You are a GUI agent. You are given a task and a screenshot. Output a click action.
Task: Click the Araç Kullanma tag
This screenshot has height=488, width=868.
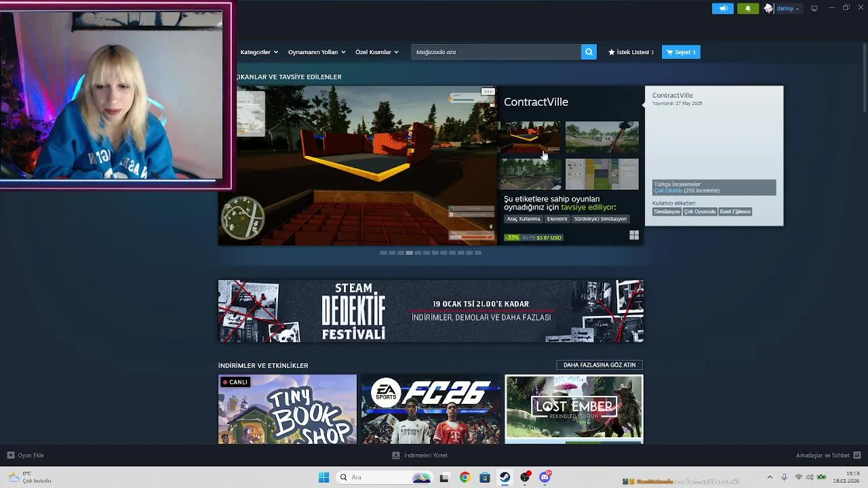pos(524,219)
